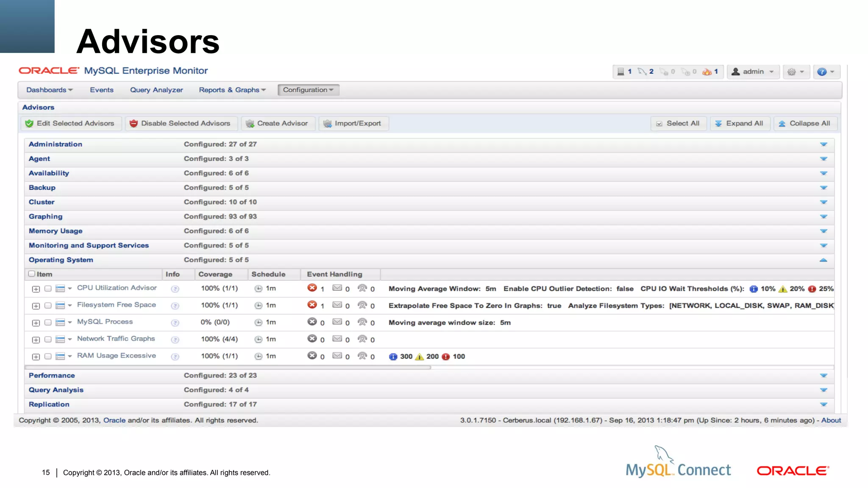Expand the CPU Utilization Advisor row
868x488 pixels.
(x=36, y=289)
